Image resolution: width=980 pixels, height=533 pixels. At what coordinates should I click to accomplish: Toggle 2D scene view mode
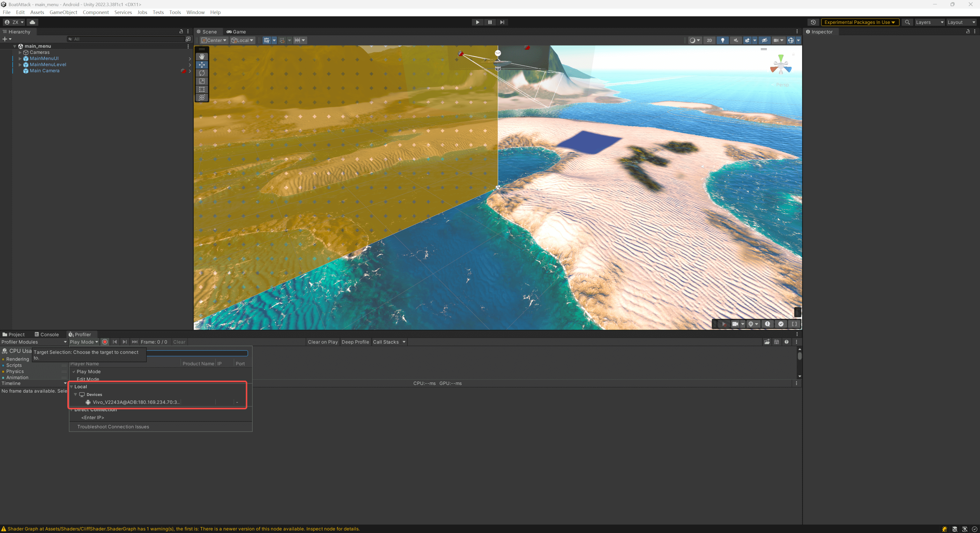tap(709, 40)
